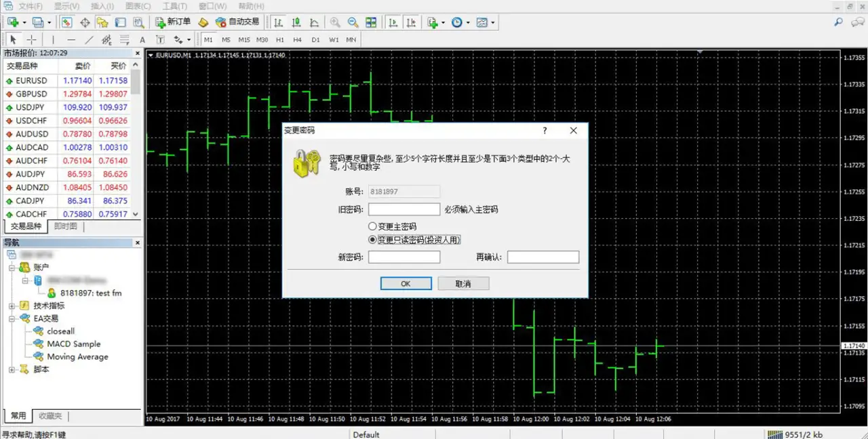Click the 旧密码 old password field
This screenshot has width=868, height=439.
[x=404, y=209]
